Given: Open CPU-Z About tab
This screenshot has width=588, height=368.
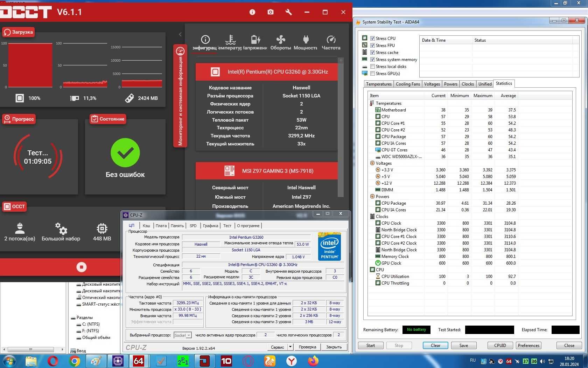Looking at the screenshot, I should 248,226.
